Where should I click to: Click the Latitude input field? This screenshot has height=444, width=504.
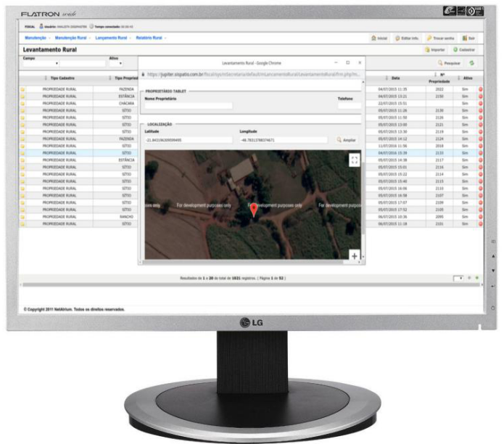[x=189, y=139]
